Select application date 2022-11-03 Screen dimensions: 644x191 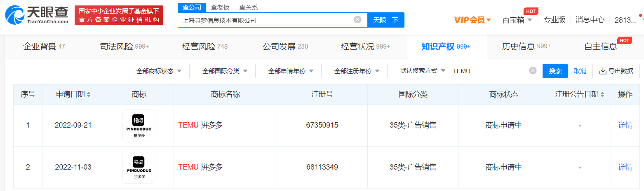point(73,167)
